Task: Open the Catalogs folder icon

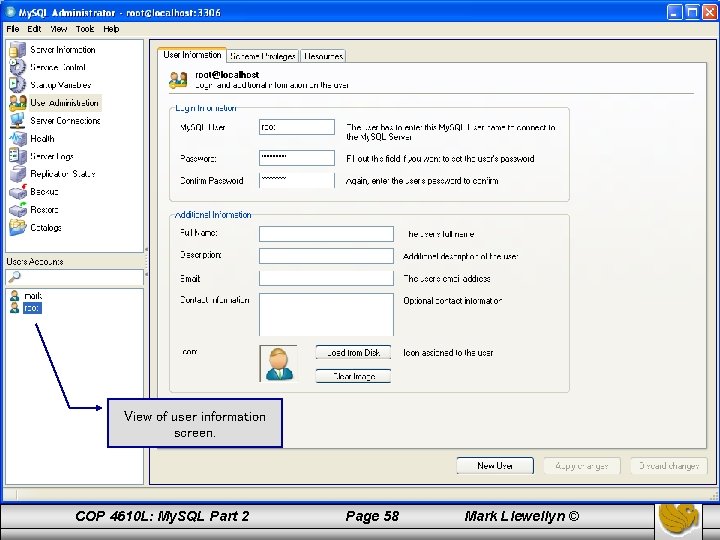Action: (17, 227)
